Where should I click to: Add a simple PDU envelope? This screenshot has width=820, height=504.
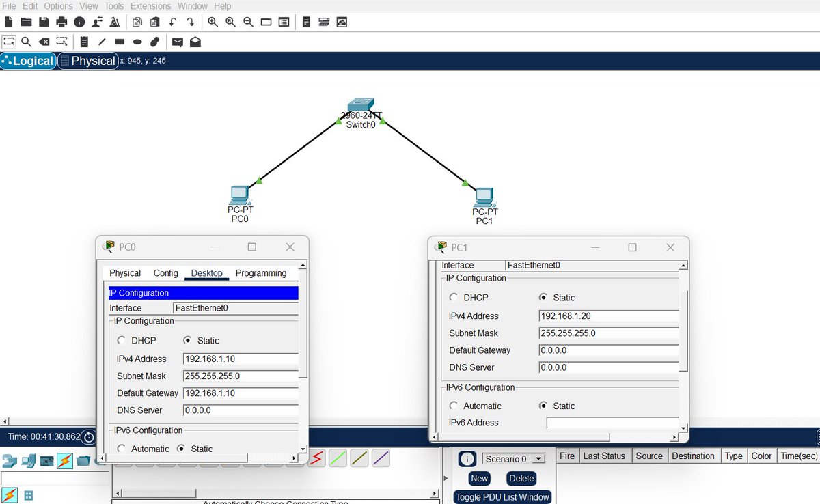[x=178, y=42]
